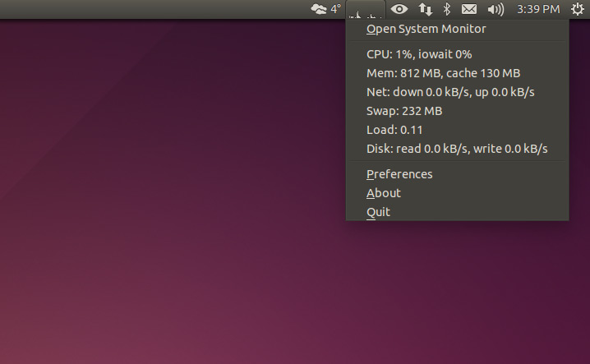590x364 pixels.
Task: Click the weather indicator showing 4°
Action: pyautogui.click(x=325, y=9)
